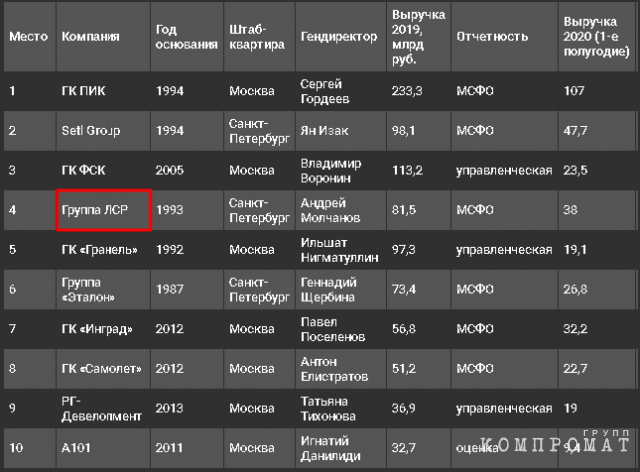Select company cell 'А101'

coord(76,448)
